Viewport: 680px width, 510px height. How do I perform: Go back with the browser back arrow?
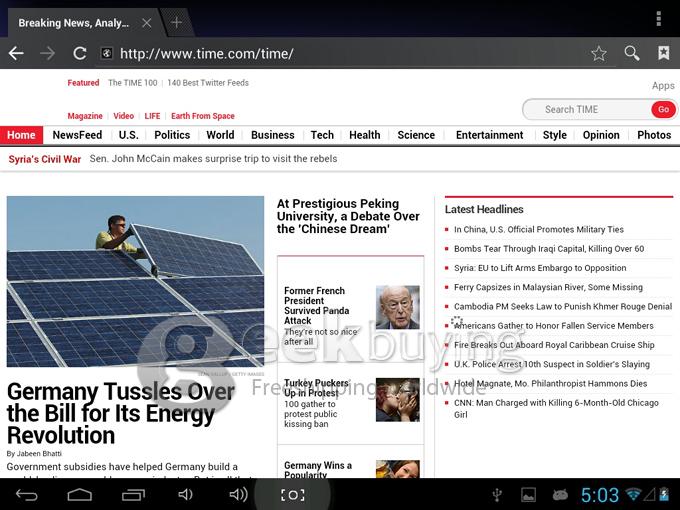point(16,54)
